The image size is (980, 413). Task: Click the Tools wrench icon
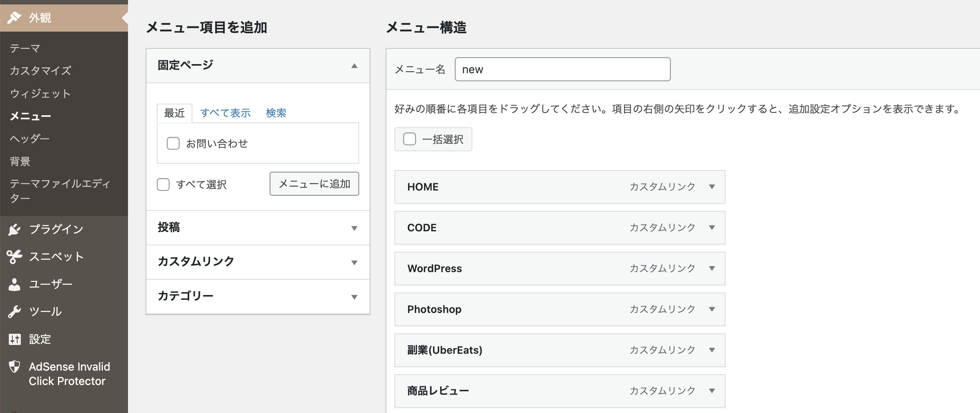(14, 311)
